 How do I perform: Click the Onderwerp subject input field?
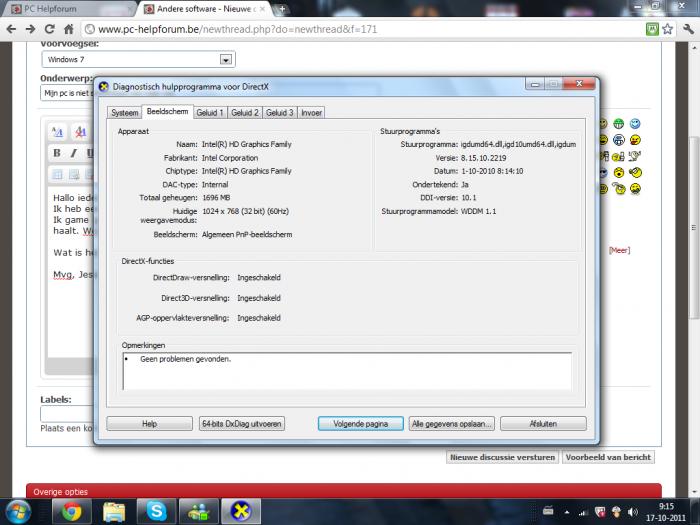pyautogui.click(x=67, y=93)
